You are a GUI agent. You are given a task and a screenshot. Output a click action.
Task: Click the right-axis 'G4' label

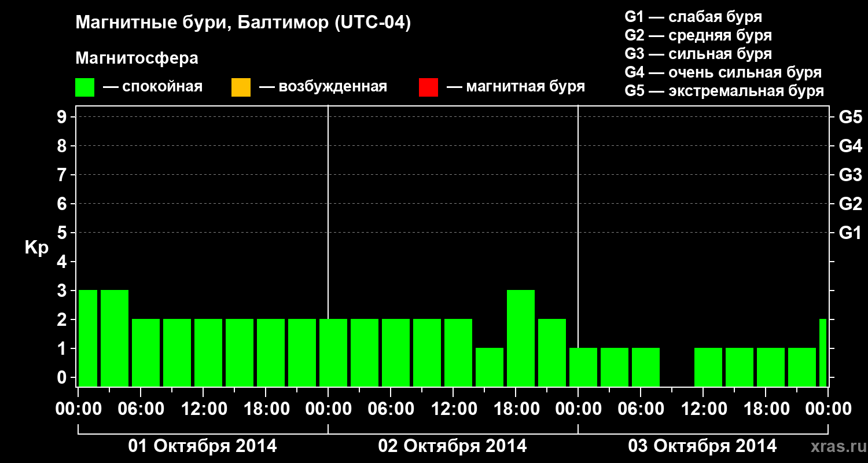click(x=850, y=146)
